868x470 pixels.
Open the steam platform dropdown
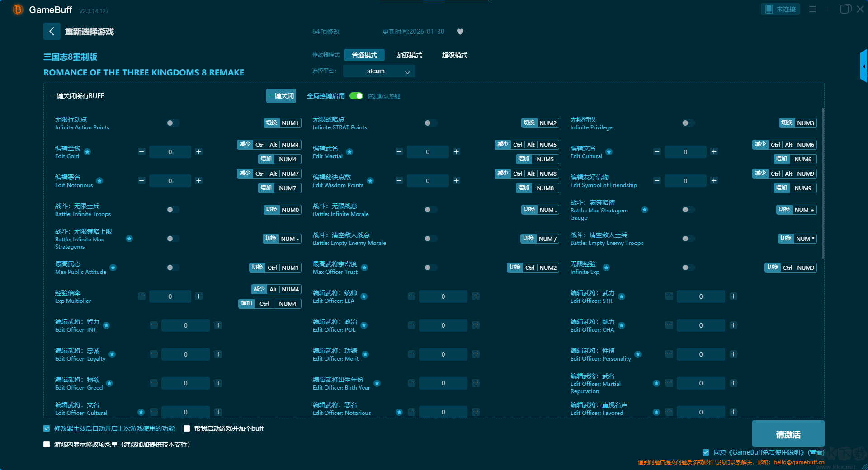coord(379,71)
